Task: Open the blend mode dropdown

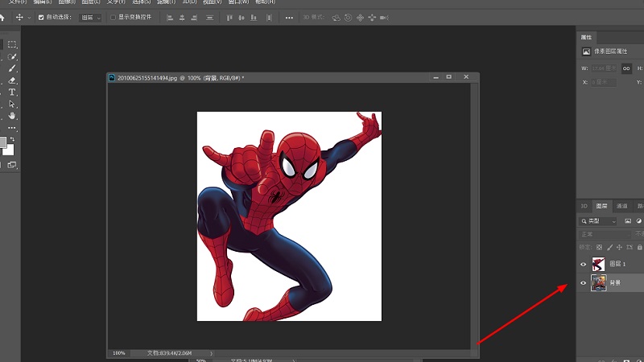Action: click(605, 234)
